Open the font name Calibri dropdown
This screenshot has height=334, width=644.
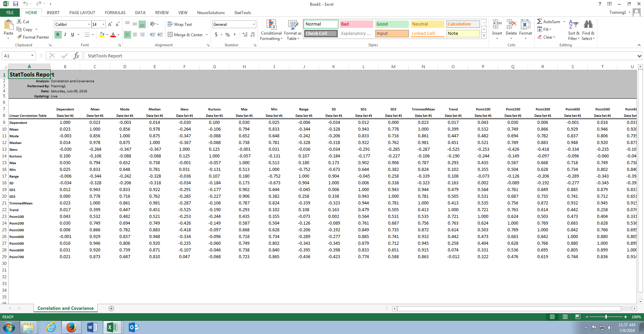(89, 24)
